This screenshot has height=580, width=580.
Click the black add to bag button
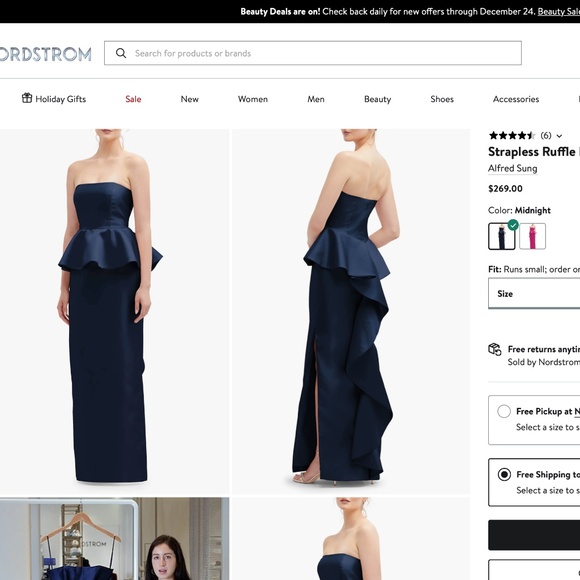click(534, 535)
